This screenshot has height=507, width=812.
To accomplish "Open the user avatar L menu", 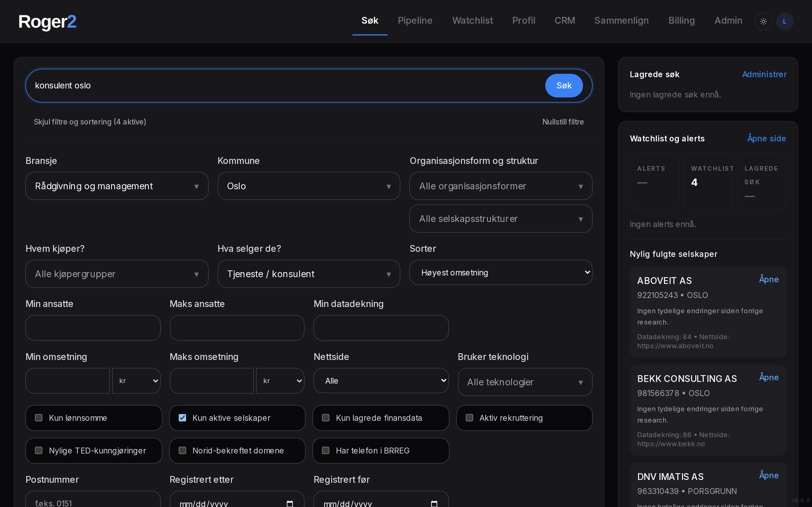I will pos(784,21).
